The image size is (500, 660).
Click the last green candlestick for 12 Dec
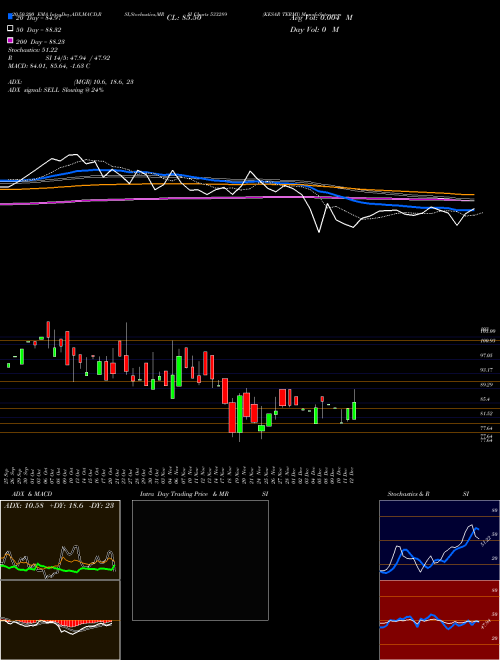coord(354,411)
